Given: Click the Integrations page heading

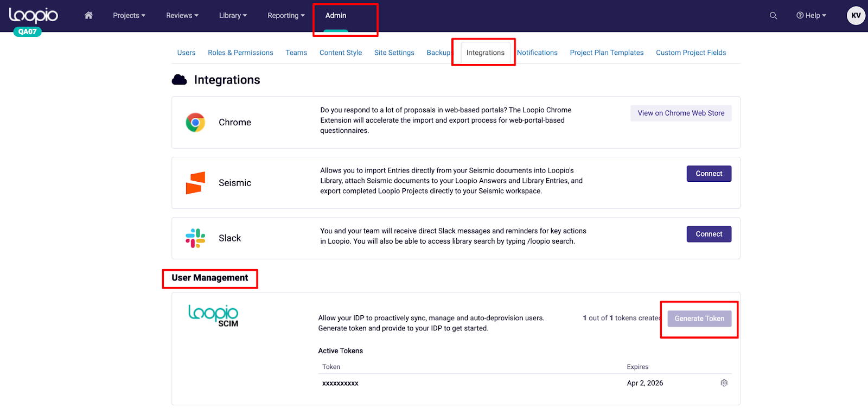Looking at the screenshot, I should tap(227, 80).
